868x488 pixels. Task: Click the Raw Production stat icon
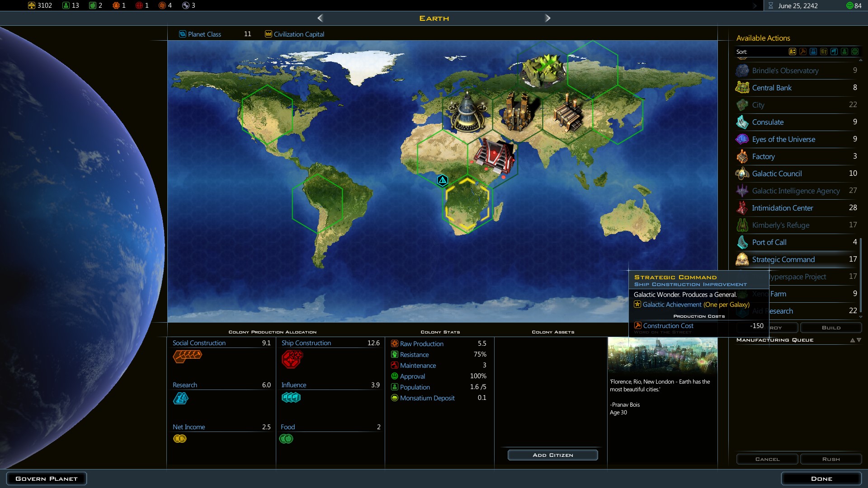(x=395, y=344)
